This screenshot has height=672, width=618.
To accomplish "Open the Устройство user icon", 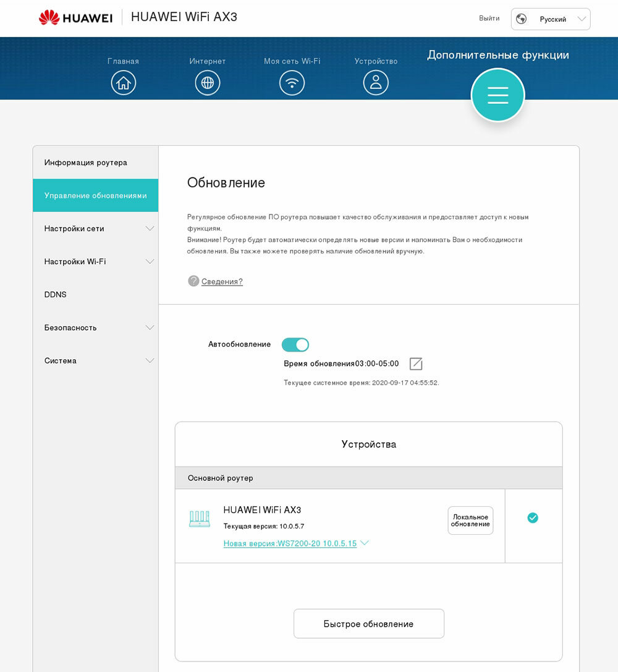I will pos(376,83).
